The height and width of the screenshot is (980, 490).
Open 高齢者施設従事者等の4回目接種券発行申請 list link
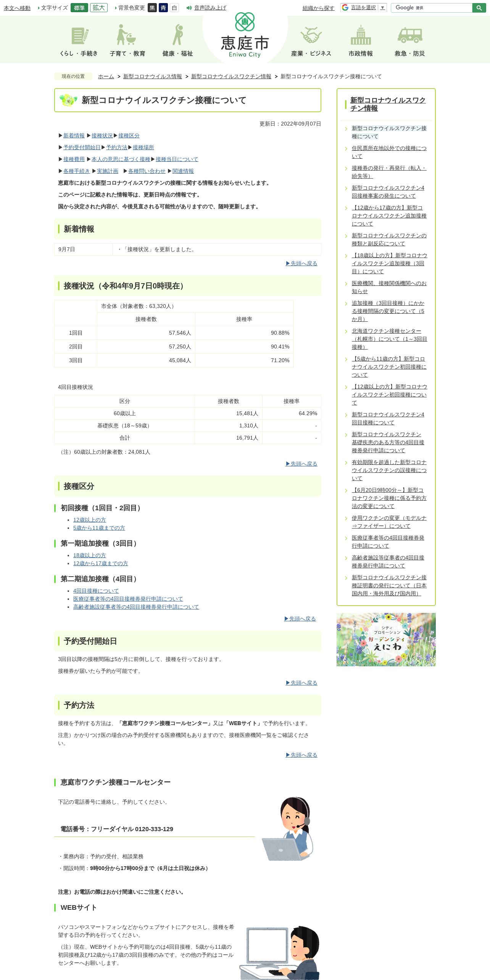[x=136, y=607]
